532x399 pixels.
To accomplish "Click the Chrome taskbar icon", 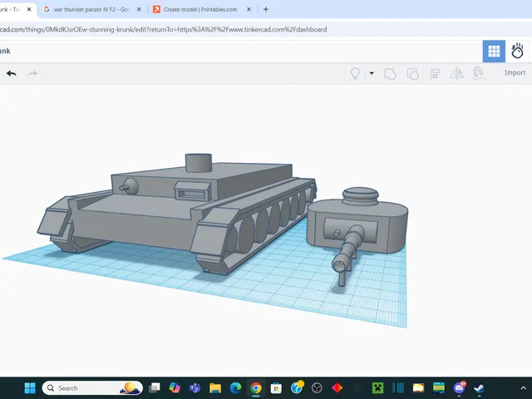I will click(x=256, y=388).
